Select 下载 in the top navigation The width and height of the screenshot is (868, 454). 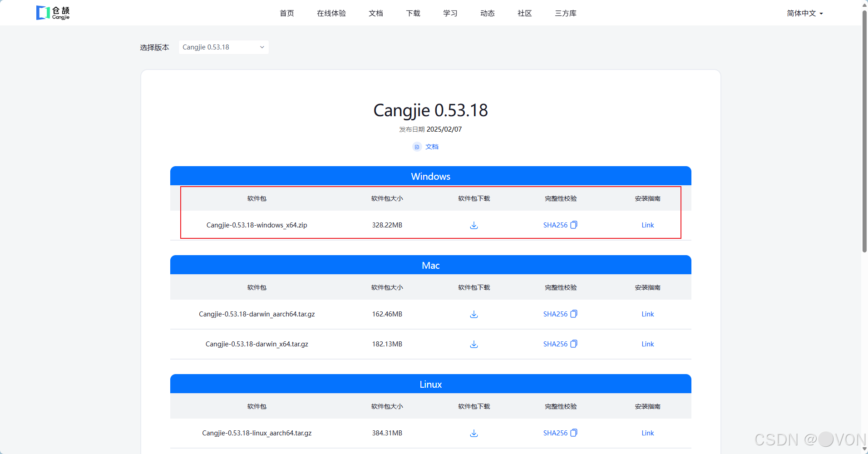(413, 13)
